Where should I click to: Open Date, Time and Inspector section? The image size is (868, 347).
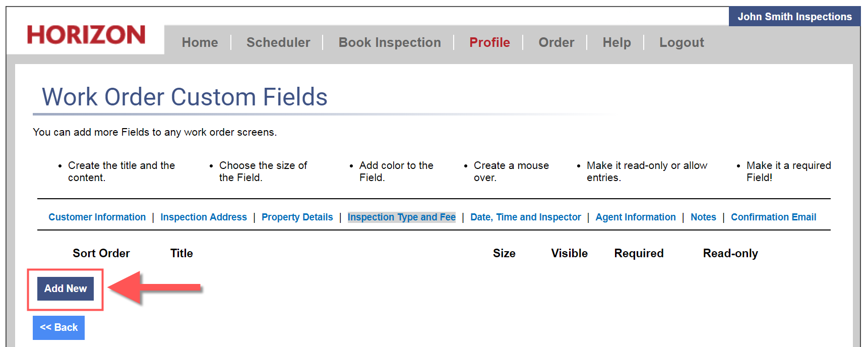click(x=525, y=217)
